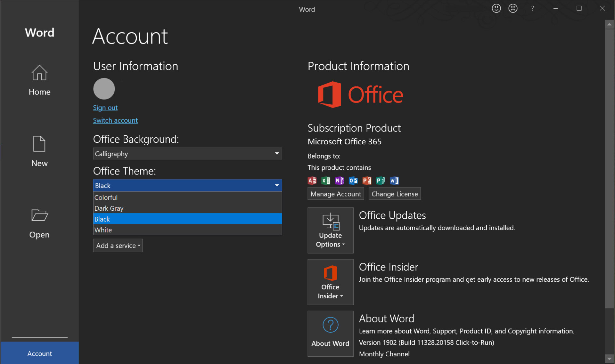
Task: Click the Outlook app icon in product
Action: click(x=354, y=180)
